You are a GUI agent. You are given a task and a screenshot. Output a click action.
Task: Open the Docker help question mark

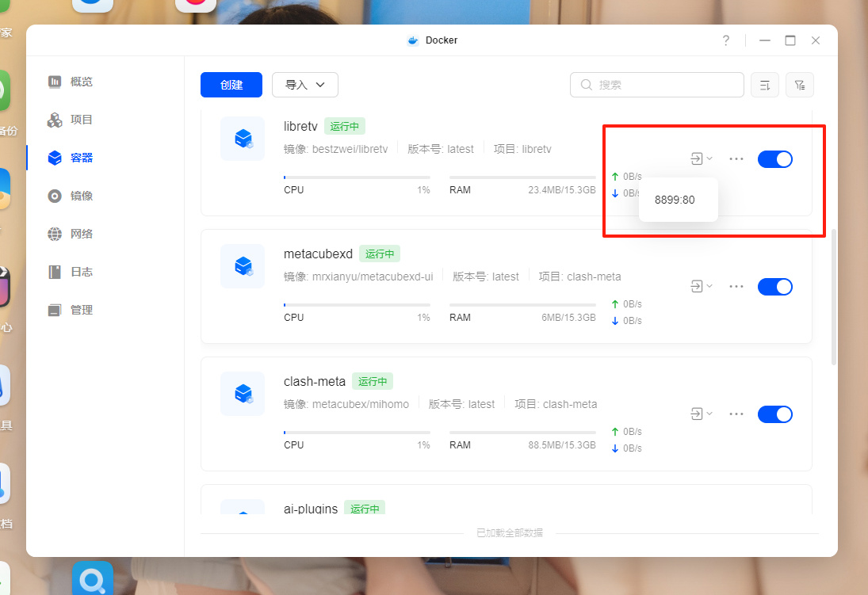[726, 40]
